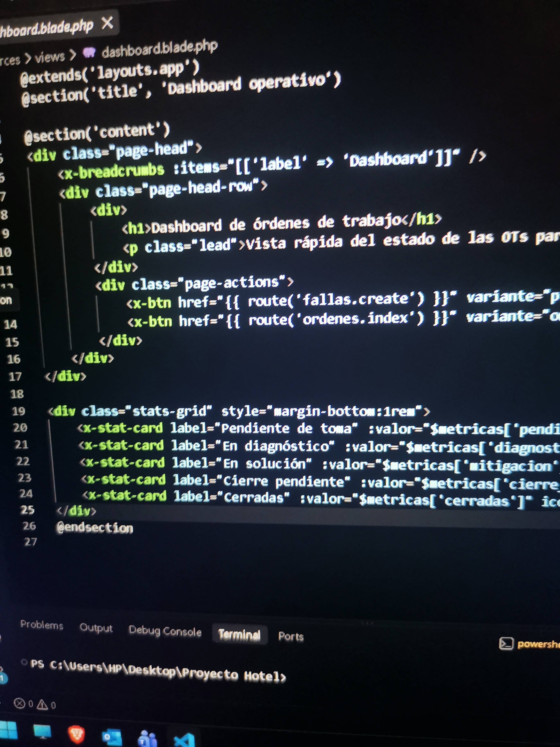Switch to the Output panel tab
This screenshot has height=747, width=560.
96,628
